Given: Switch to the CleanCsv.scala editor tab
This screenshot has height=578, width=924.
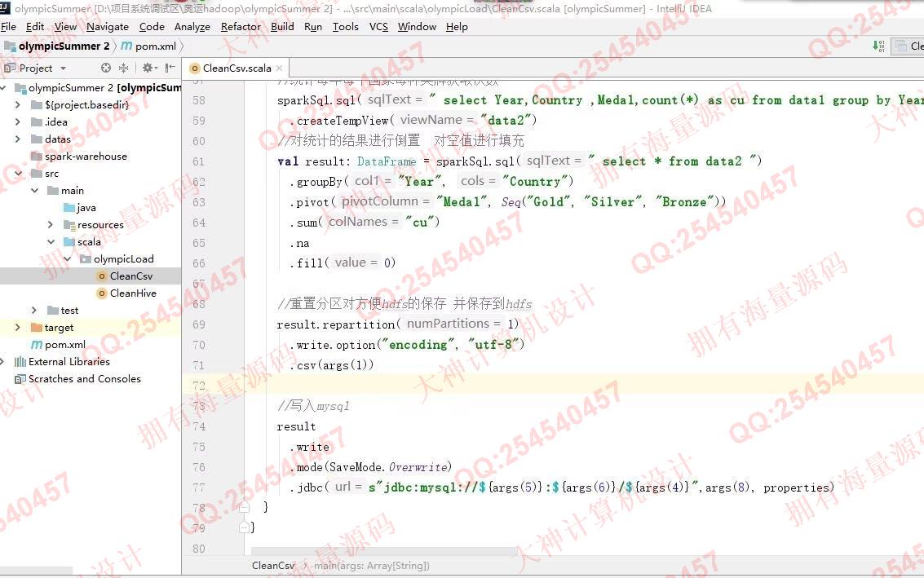Looking at the screenshot, I should [x=237, y=68].
